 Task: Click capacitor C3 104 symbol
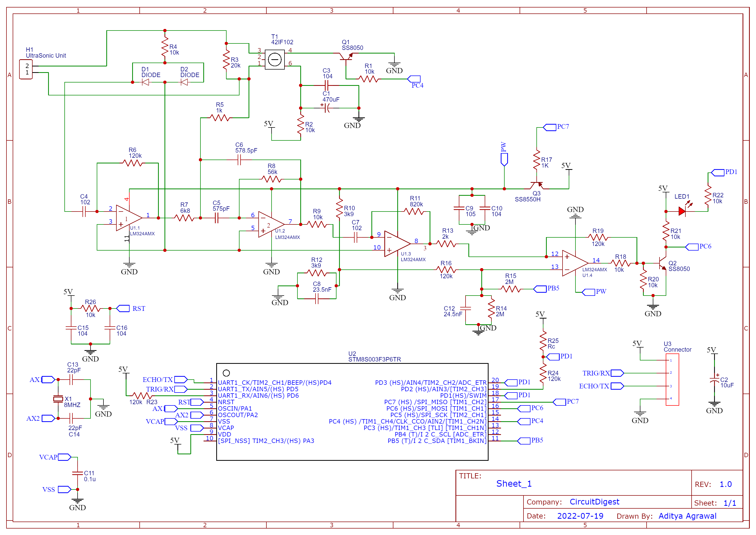326,86
